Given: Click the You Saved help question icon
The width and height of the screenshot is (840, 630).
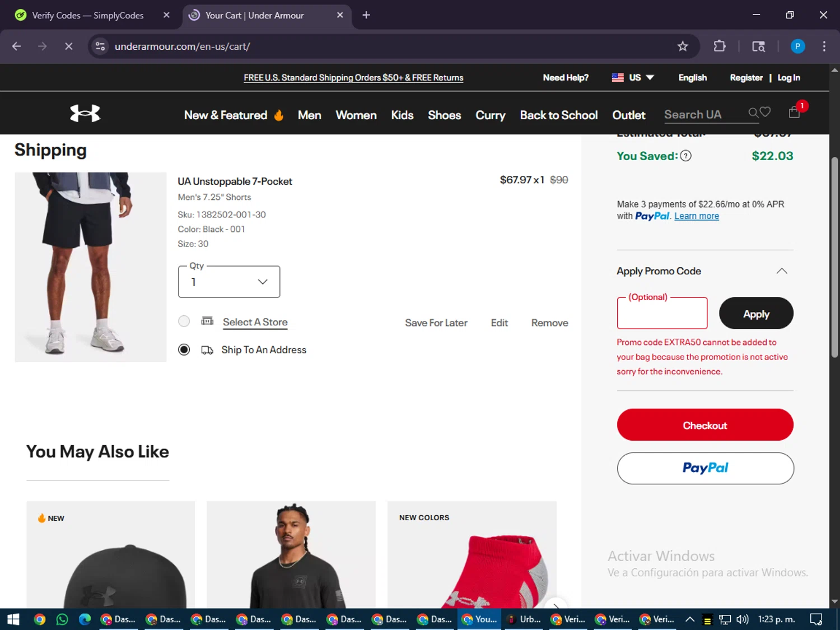Looking at the screenshot, I should coord(685,156).
